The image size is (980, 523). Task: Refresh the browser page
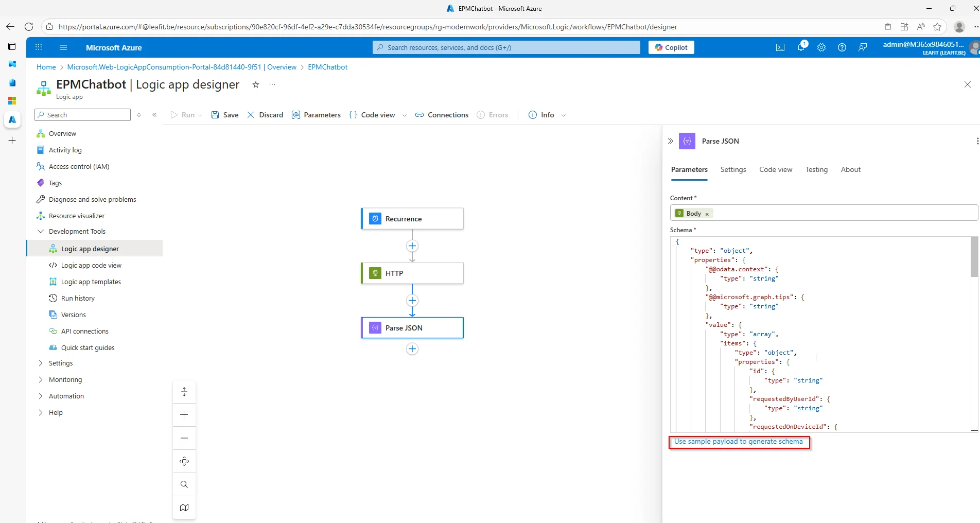tap(29, 27)
